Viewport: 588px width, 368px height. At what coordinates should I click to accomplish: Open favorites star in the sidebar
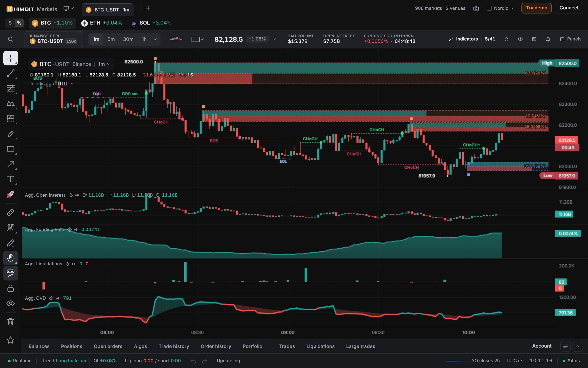(x=10, y=340)
